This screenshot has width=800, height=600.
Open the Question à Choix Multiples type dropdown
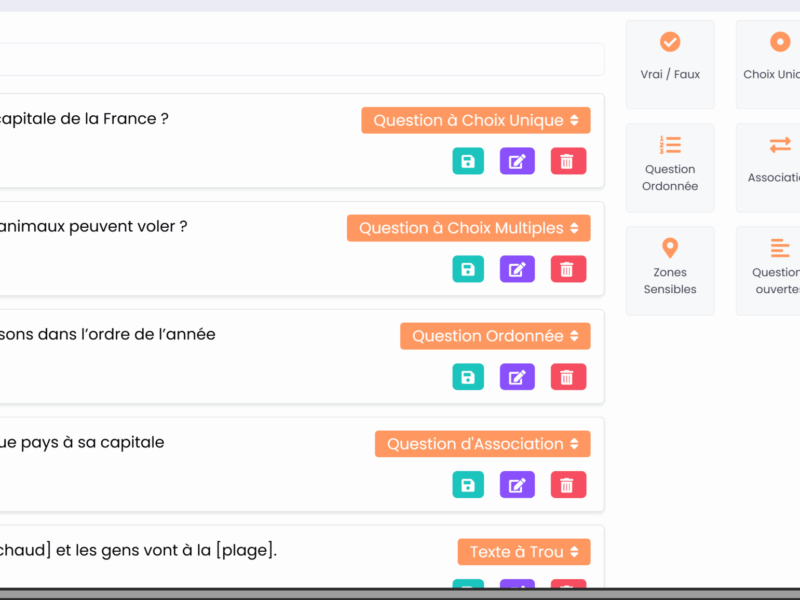coord(468,227)
